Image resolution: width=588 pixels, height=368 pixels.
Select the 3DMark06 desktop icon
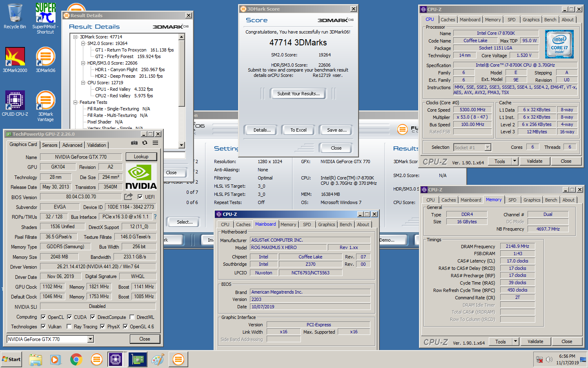pos(45,60)
